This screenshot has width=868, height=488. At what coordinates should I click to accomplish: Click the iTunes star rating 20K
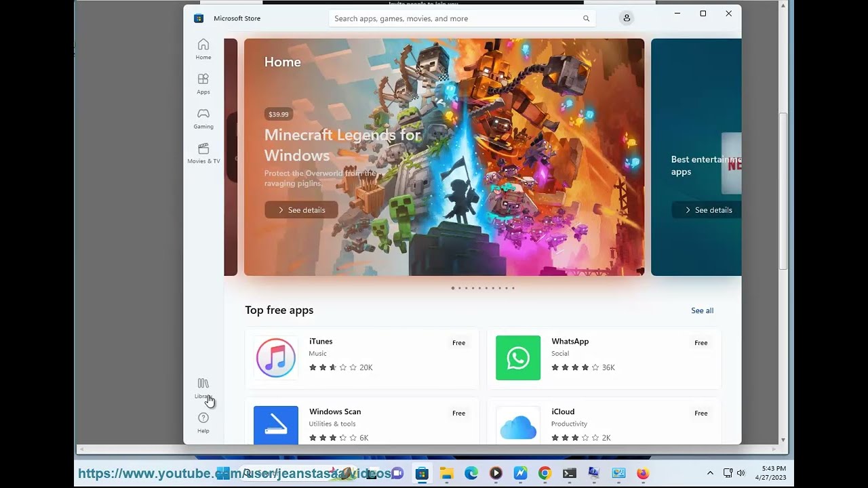[340, 367]
